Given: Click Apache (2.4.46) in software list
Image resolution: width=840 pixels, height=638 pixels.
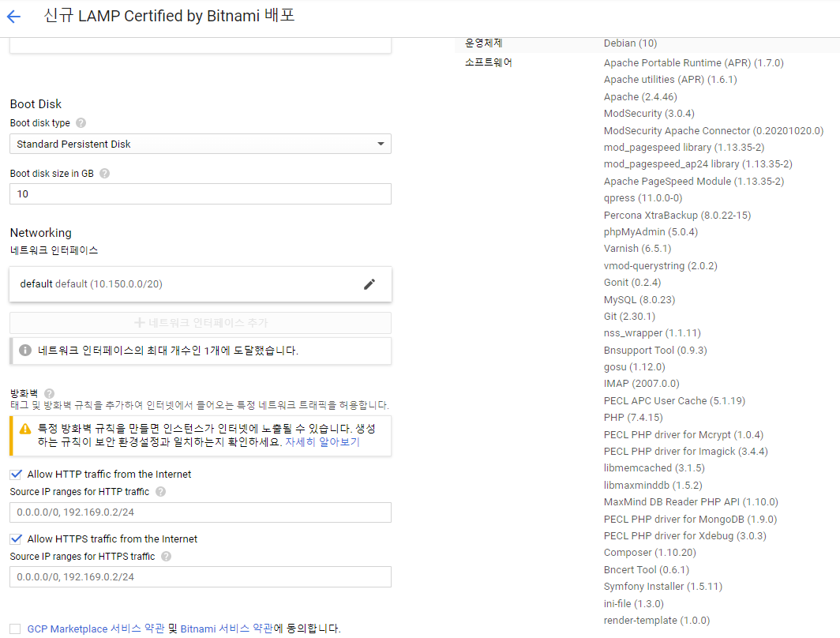Looking at the screenshot, I should [x=640, y=97].
